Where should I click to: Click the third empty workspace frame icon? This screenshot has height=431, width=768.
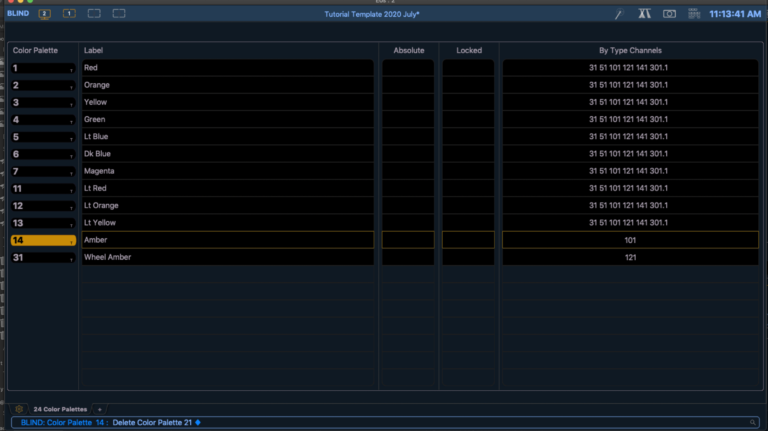coord(94,14)
